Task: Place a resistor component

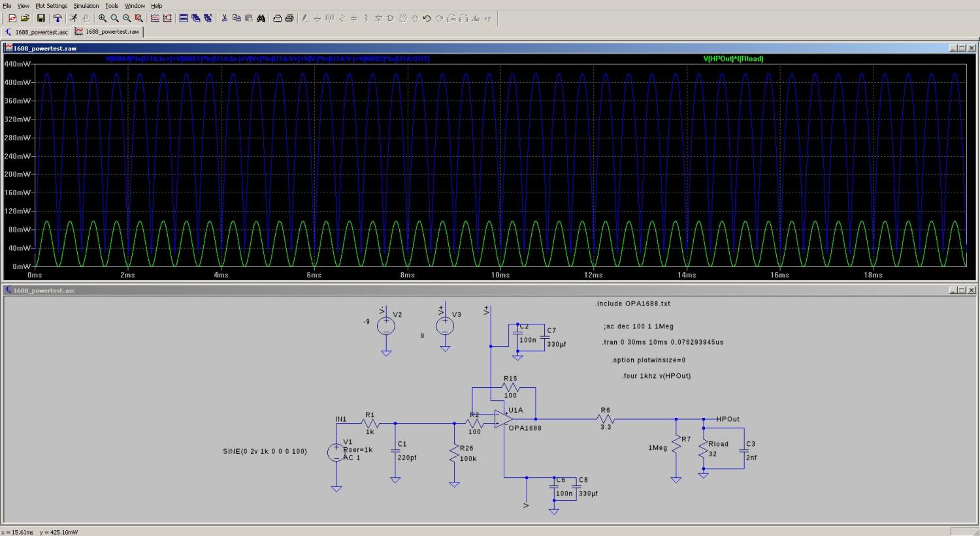Action: 341,18
